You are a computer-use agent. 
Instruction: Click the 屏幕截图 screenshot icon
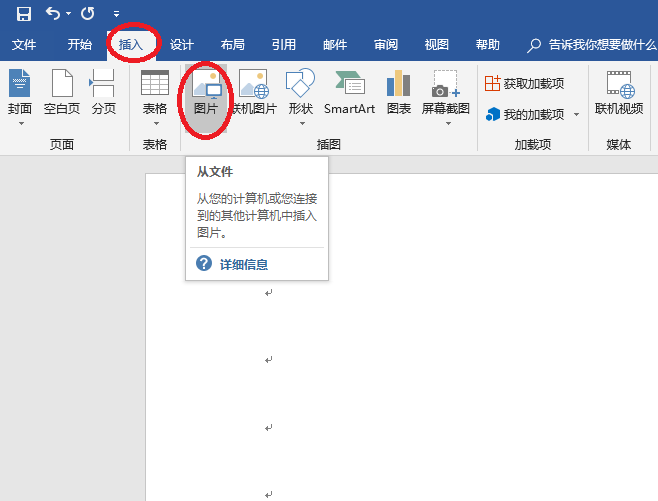pyautogui.click(x=445, y=84)
